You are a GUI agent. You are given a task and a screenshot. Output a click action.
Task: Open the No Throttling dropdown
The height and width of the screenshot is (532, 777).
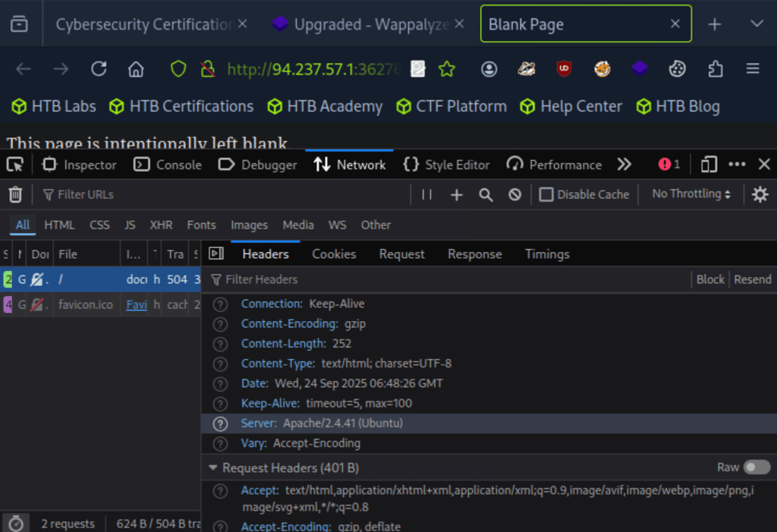pos(690,194)
